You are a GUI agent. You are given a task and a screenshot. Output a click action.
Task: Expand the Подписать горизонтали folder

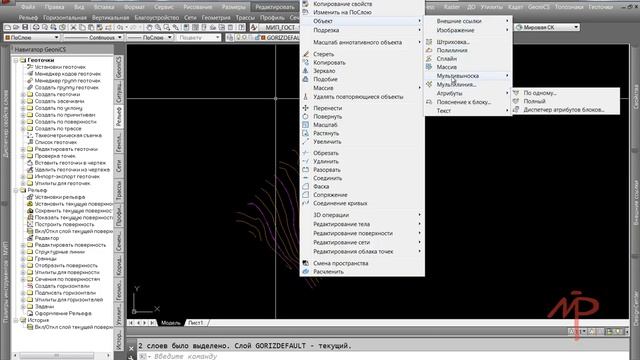click(23, 293)
